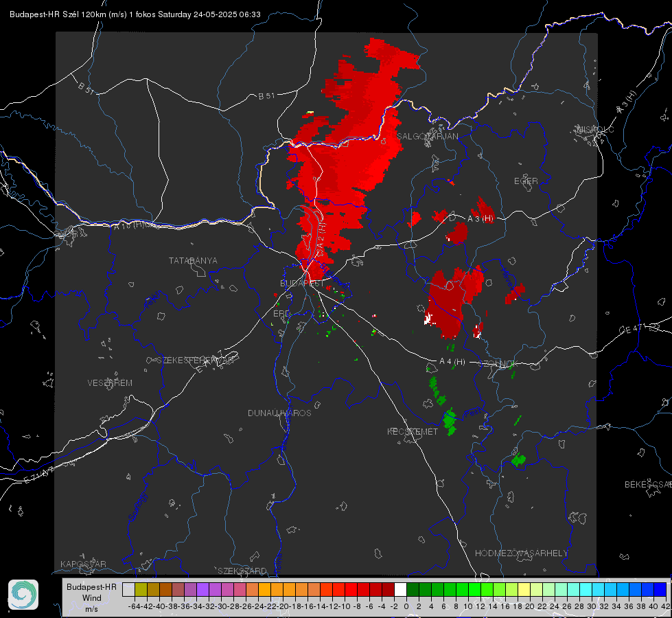Click the BUDAPEST city label

[302, 284]
